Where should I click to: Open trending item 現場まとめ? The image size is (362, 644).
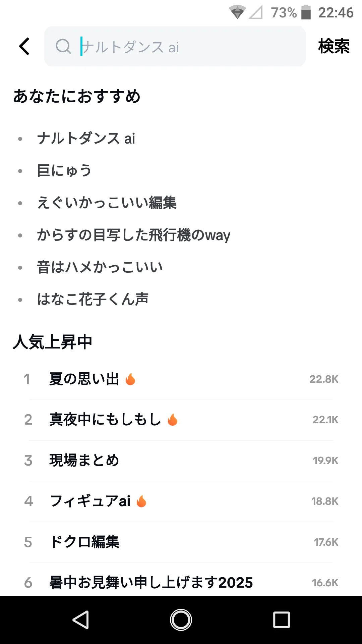[x=181, y=461]
